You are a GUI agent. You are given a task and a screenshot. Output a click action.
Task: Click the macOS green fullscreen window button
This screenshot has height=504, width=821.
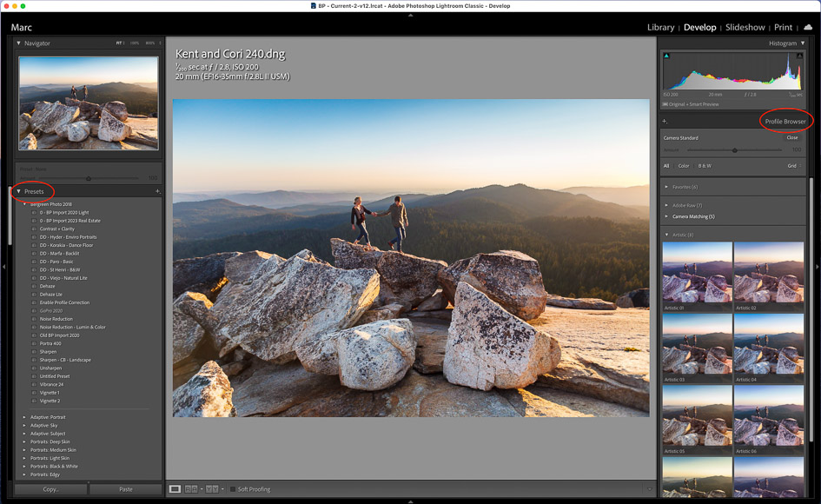tap(23, 6)
